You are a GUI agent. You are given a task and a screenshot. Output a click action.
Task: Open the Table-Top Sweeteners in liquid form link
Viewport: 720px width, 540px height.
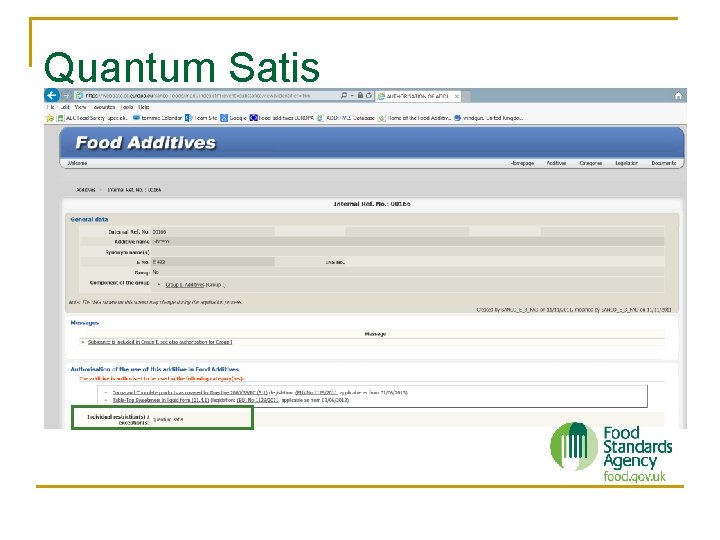(x=161, y=400)
